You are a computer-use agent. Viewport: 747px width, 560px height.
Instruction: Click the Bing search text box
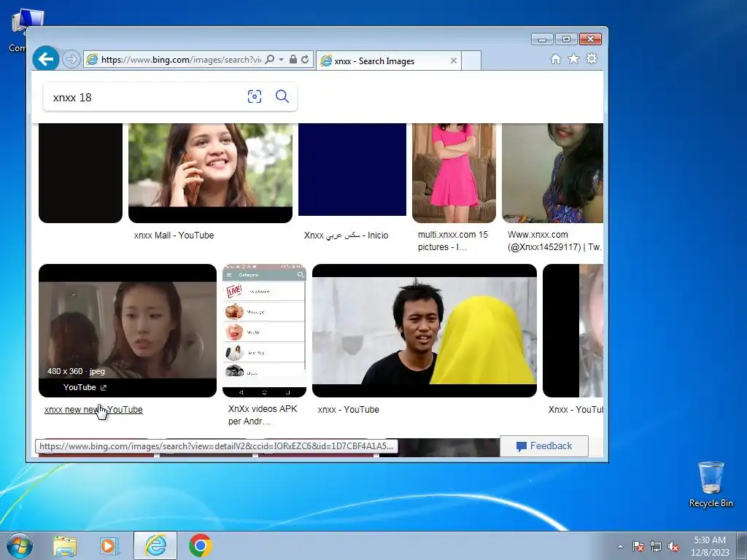(145, 97)
